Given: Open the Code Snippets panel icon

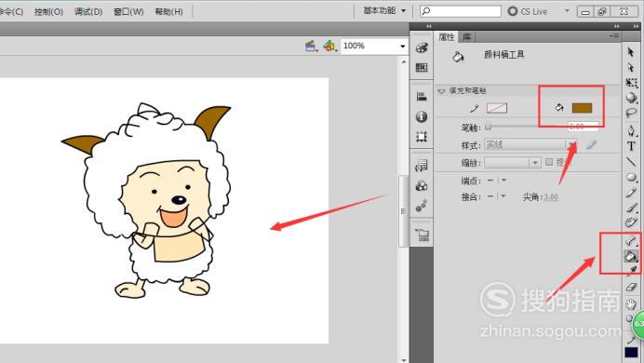Looking at the screenshot, I should click(x=422, y=166).
